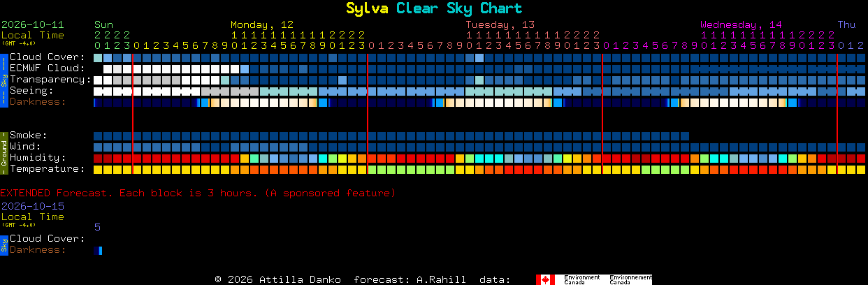Click the Thu day heading
Screen dimensions: 868x285
[846, 24]
